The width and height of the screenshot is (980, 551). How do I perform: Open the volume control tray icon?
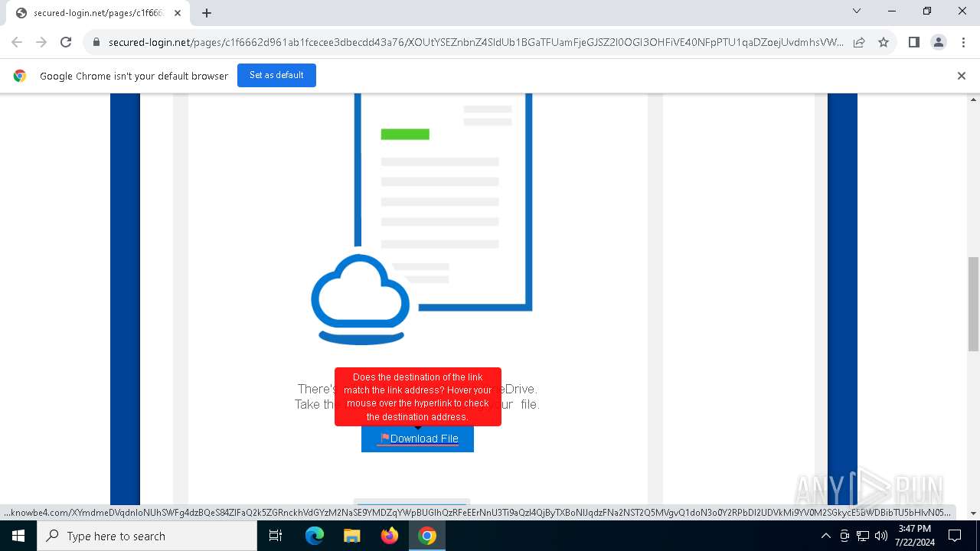(881, 536)
